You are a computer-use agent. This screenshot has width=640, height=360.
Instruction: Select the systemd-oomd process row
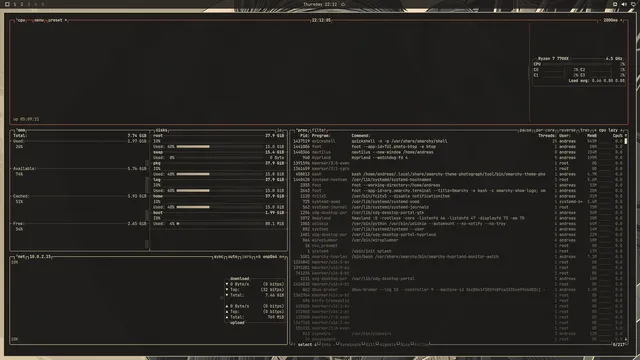457,202
